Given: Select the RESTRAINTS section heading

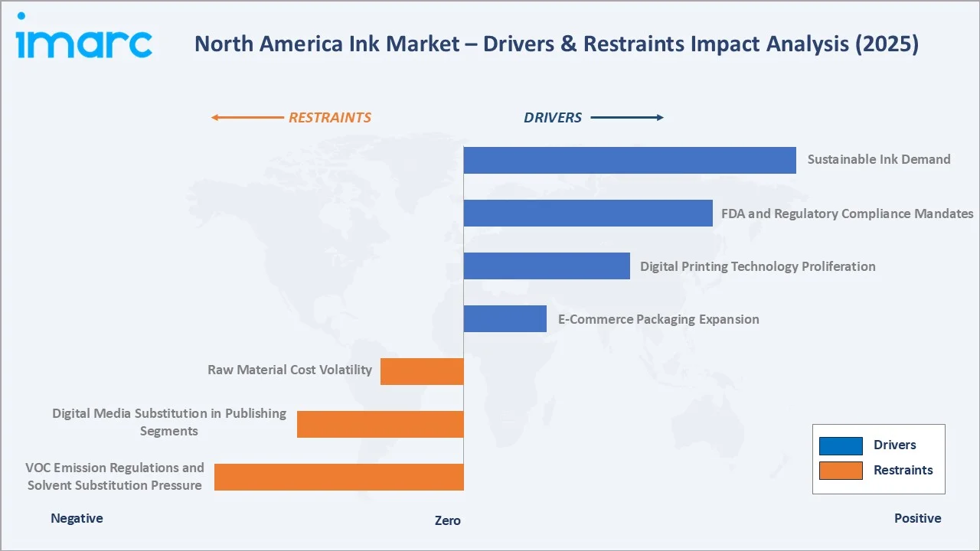Looking at the screenshot, I should 330,117.
